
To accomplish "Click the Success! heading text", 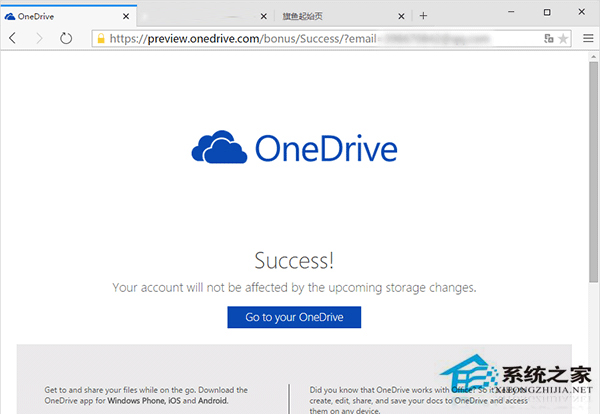I will coord(294,261).
